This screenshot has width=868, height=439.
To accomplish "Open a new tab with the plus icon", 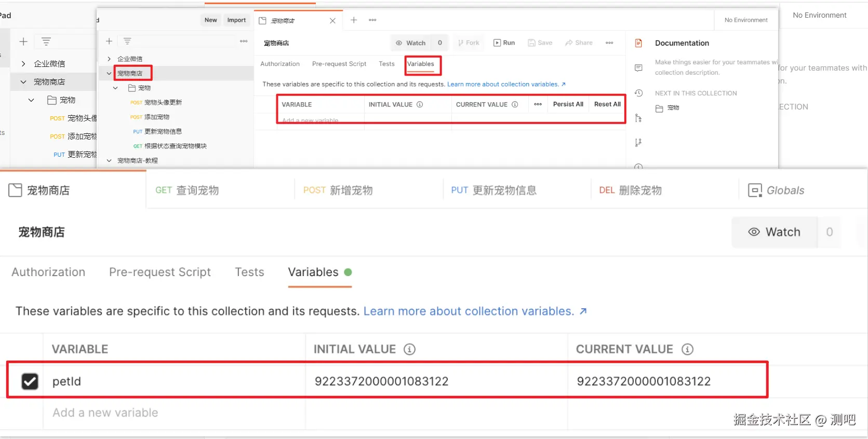I will click(354, 20).
